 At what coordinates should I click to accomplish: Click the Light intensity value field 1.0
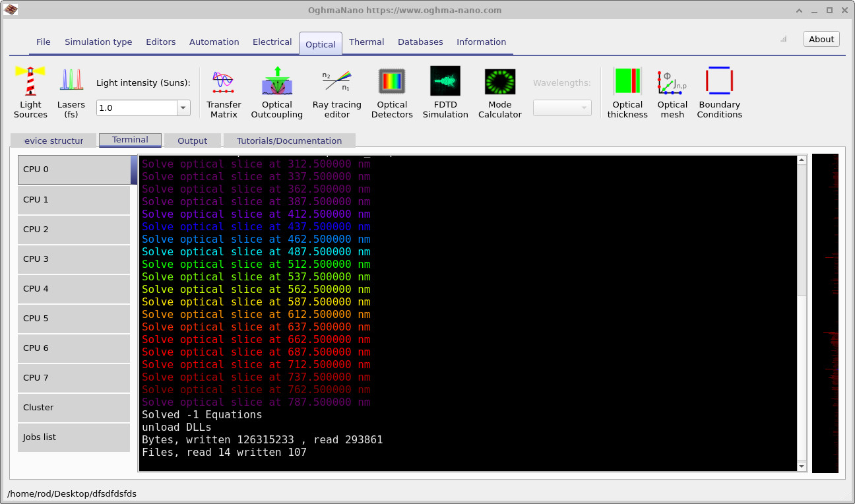(136, 108)
